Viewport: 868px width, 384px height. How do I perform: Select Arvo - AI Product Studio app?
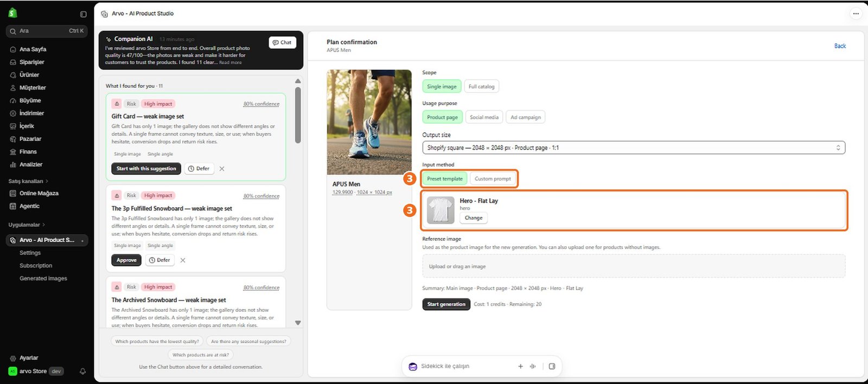point(47,240)
